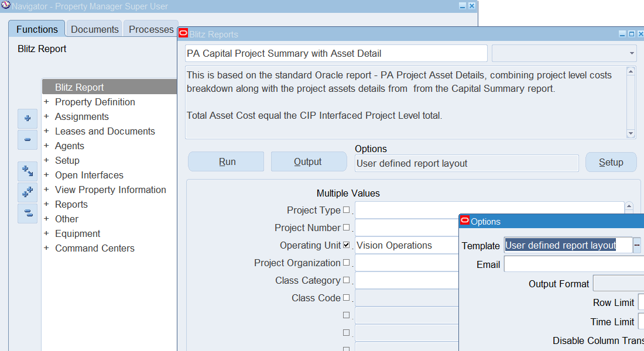The width and height of the screenshot is (644, 351).
Task: Open the dropdown beside the report name
Action: point(564,53)
